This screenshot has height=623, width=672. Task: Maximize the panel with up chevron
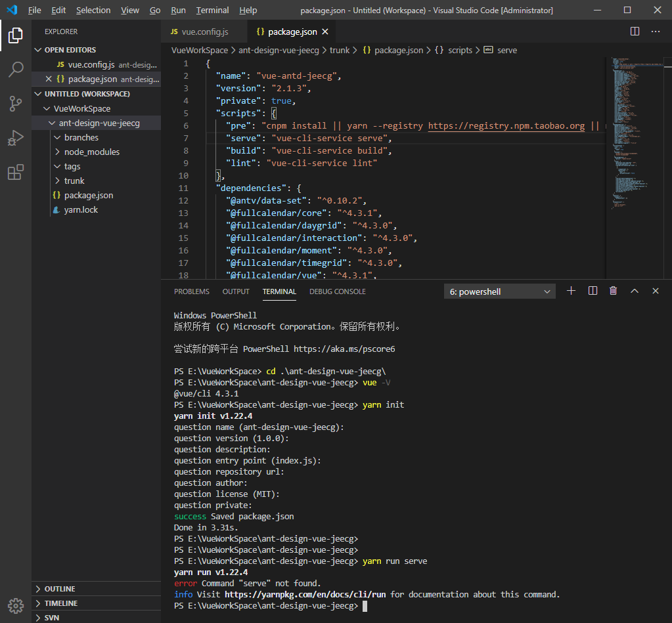635,291
